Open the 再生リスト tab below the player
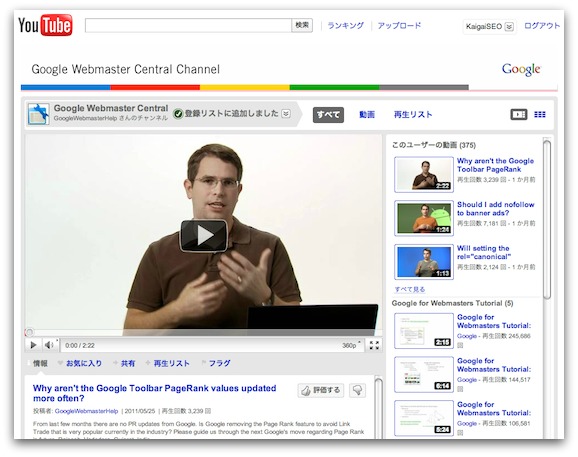 point(171,363)
